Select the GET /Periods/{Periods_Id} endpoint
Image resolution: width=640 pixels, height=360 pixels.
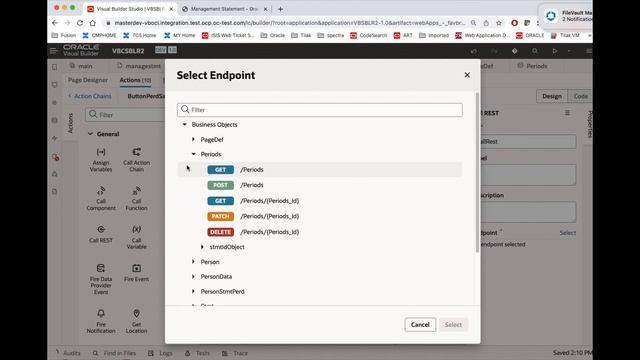pyautogui.click(x=320, y=201)
